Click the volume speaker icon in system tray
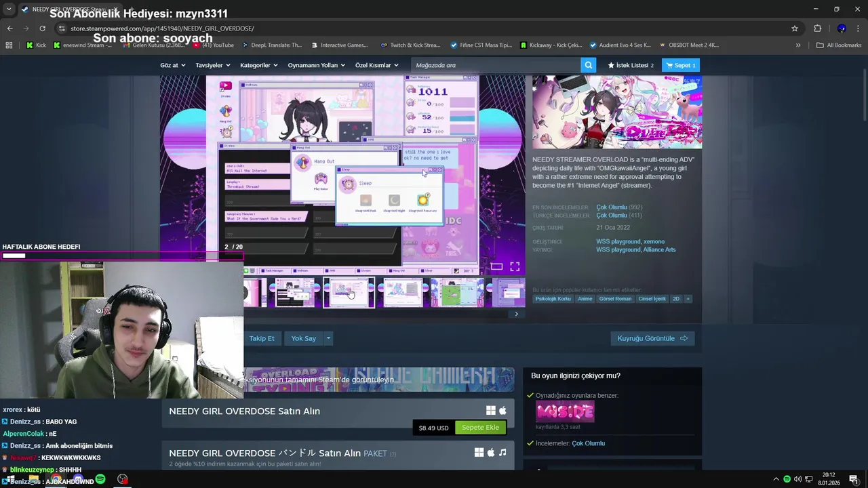 797,479
